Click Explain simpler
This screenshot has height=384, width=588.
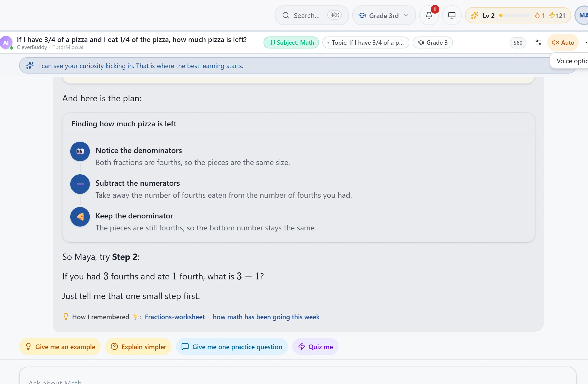pos(138,347)
